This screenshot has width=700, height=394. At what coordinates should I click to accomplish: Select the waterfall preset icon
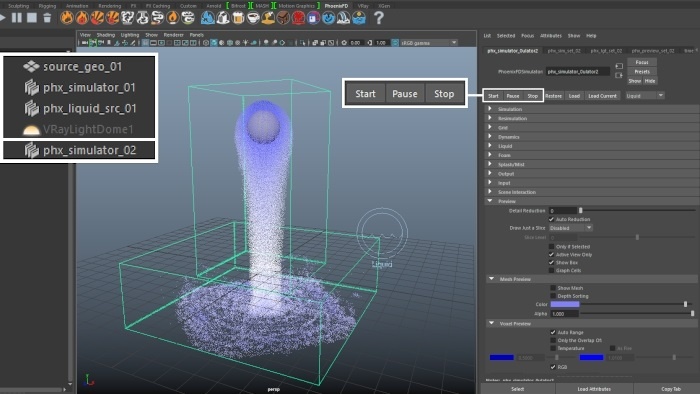(344, 18)
